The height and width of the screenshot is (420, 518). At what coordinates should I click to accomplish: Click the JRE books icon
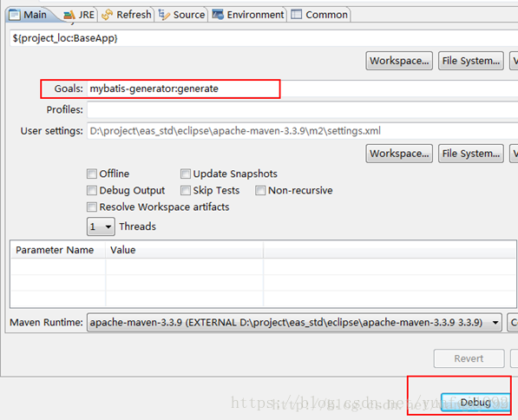(69, 15)
